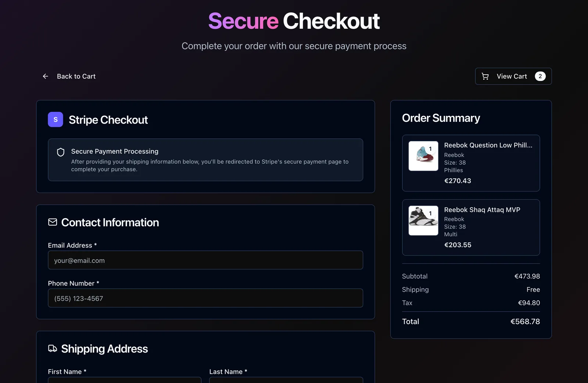Click the Order Summary heading
Image resolution: width=588 pixels, height=383 pixels.
441,118
